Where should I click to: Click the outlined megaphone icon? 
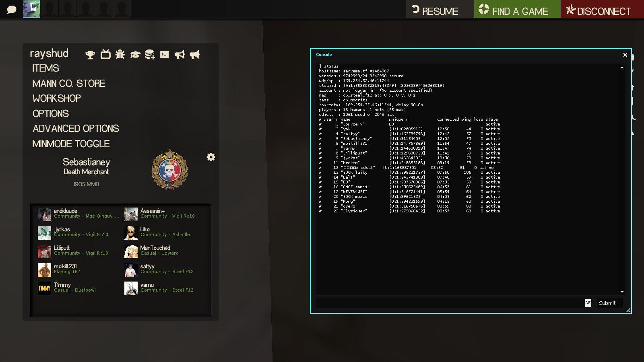pyautogui.click(x=180, y=55)
